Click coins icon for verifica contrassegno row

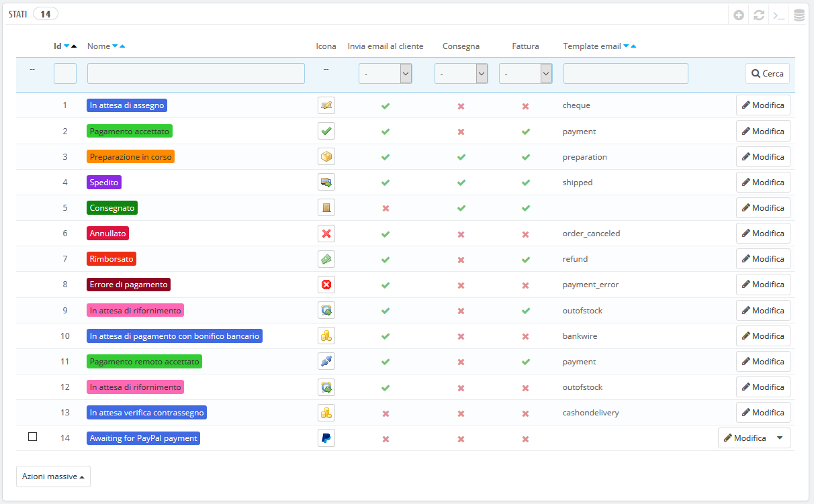pos(326,413)
